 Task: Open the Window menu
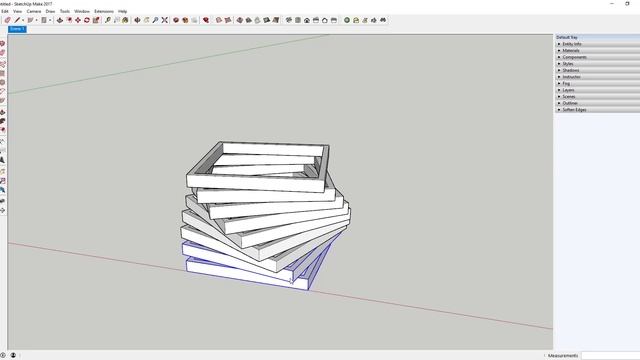pyautogui.click(x=82, y=11)
